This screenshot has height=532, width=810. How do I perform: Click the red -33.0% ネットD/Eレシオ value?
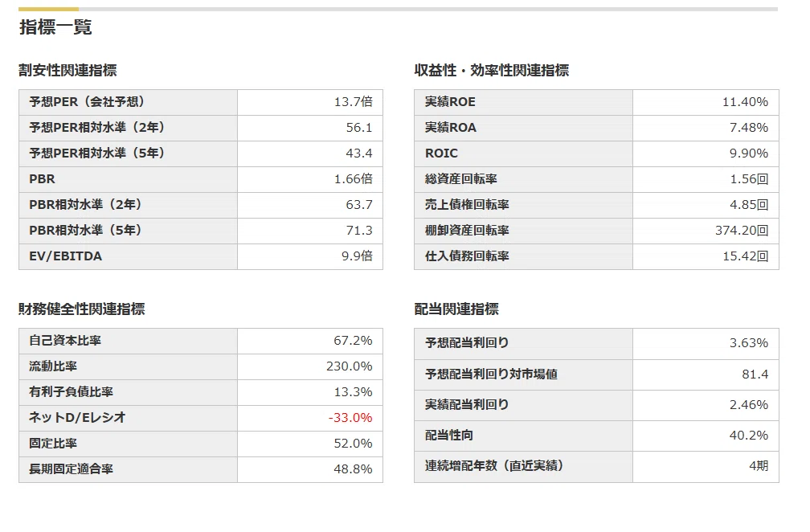[x=350, y=418]
